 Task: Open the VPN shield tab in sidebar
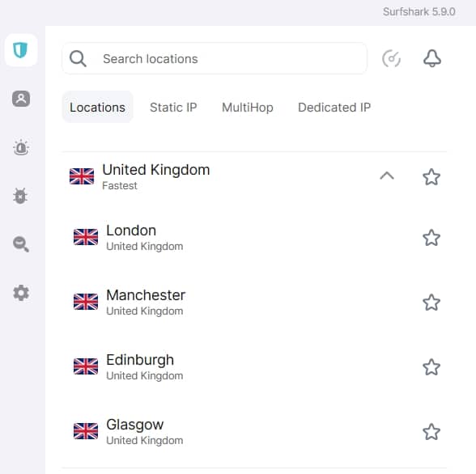tap(21, 50)
